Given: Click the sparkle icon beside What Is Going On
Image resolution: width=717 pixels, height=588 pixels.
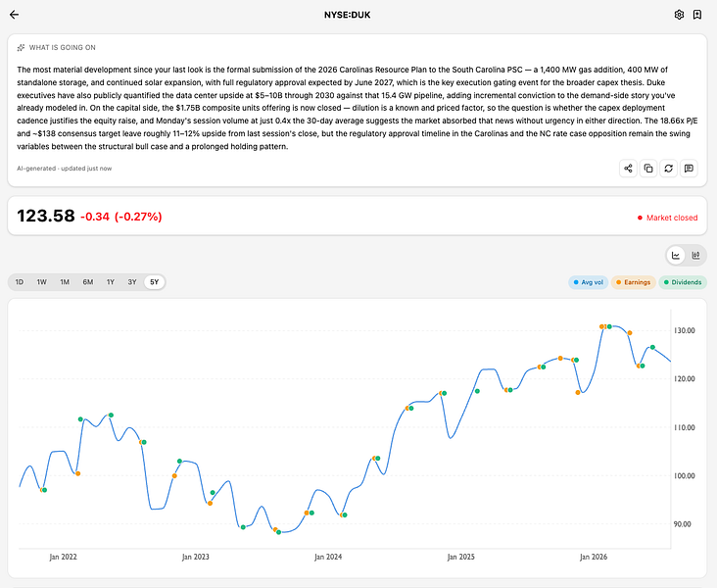Looking at the screenshot, I should click(x=21, y=48).
